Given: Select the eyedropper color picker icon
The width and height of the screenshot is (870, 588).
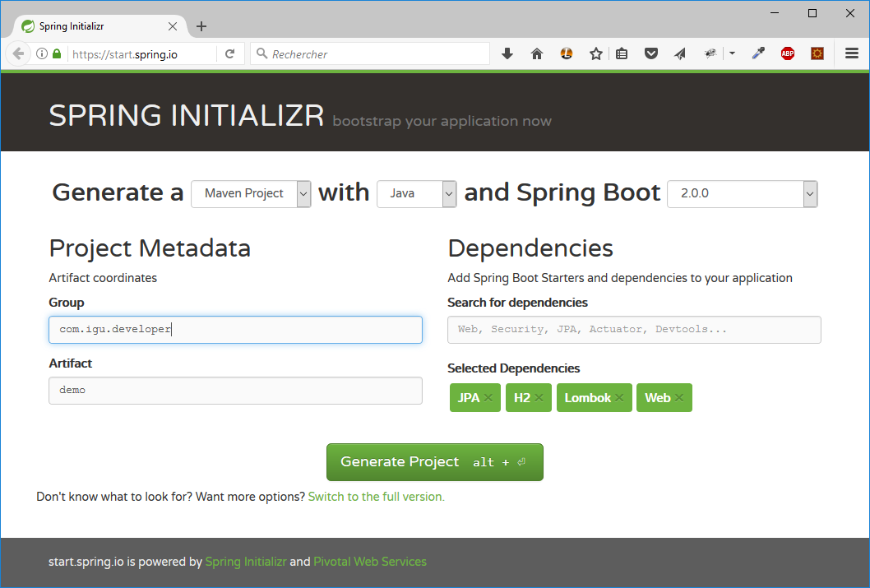Looking at the screenshot, I should (x=757, y=53).
